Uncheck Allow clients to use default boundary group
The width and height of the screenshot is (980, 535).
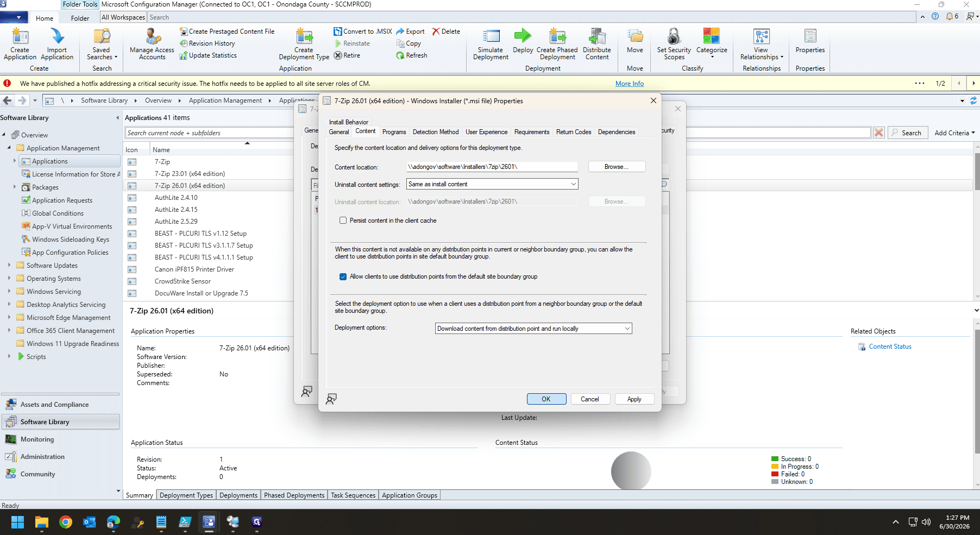pyautogui.click(x=343, y=276)
